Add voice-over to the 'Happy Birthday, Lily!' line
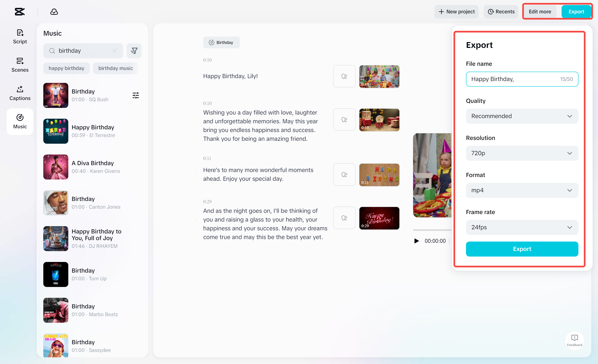The width and height of the screenshot is (598, 364). [344, 76]
